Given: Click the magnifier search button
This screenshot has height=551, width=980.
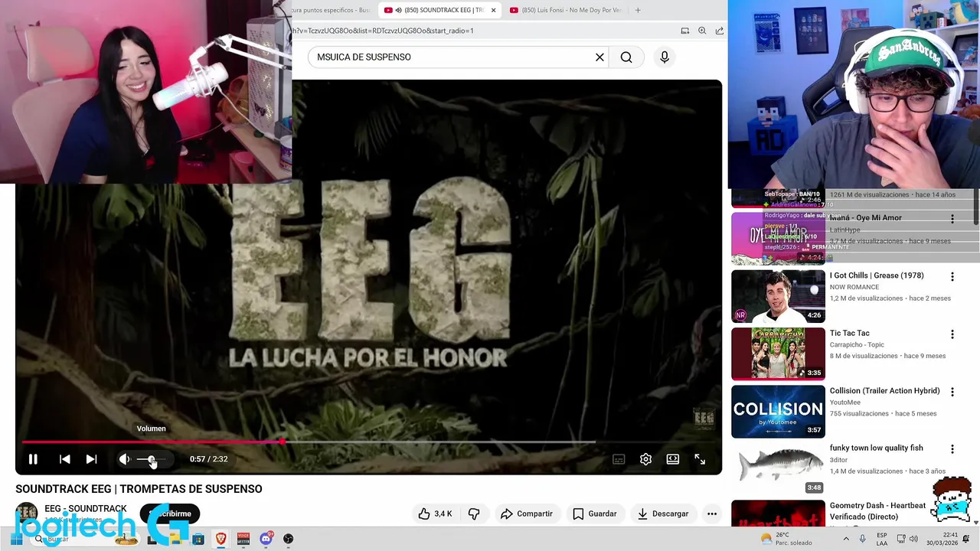Looking at the screenshot, I should (x=626, y=57).
